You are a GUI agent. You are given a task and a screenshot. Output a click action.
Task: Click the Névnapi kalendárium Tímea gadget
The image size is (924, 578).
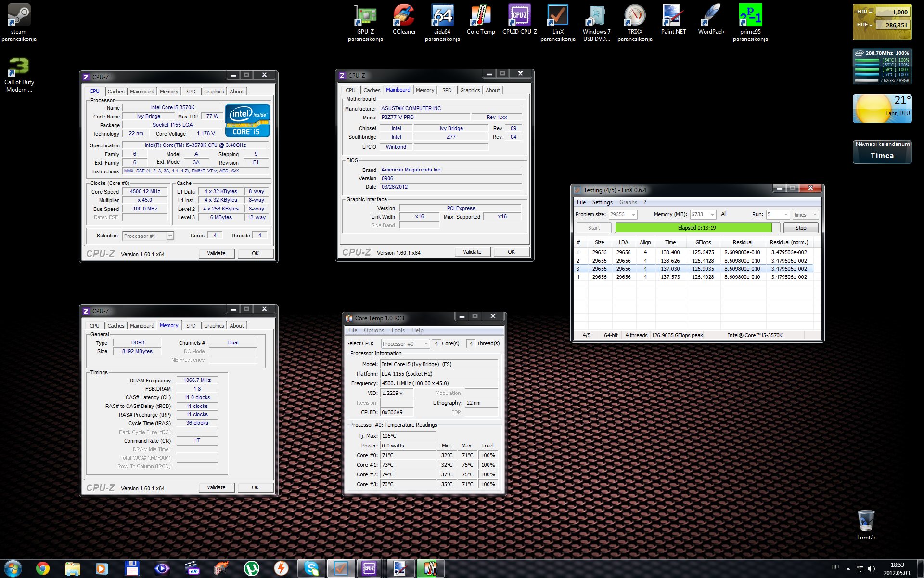[x=882, y=151]
